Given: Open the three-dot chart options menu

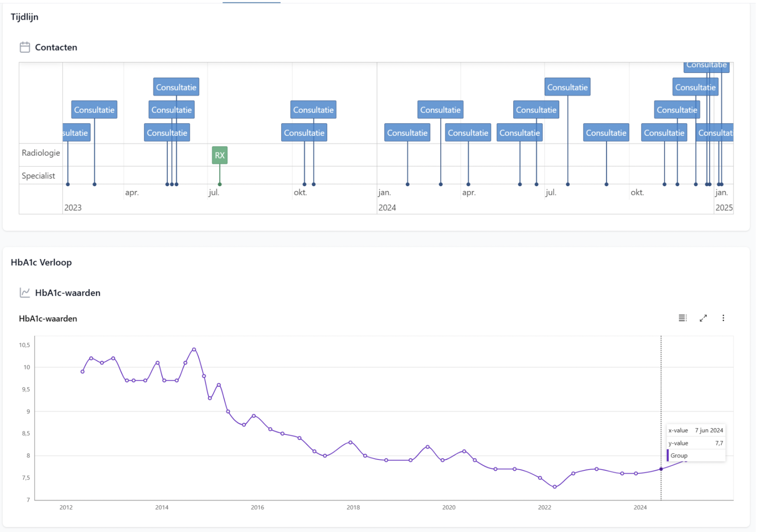Looking at the screenshot, I should [723, 318].
